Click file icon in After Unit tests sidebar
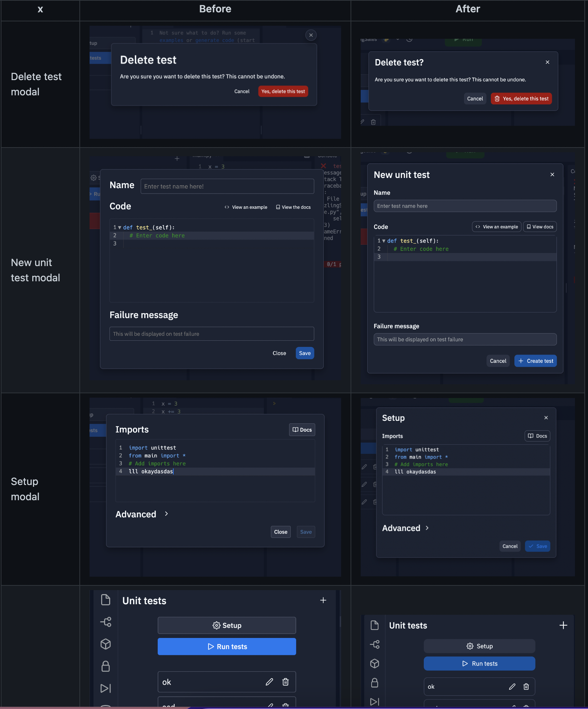This screenshot has width=588, height=709. [374, 625]
